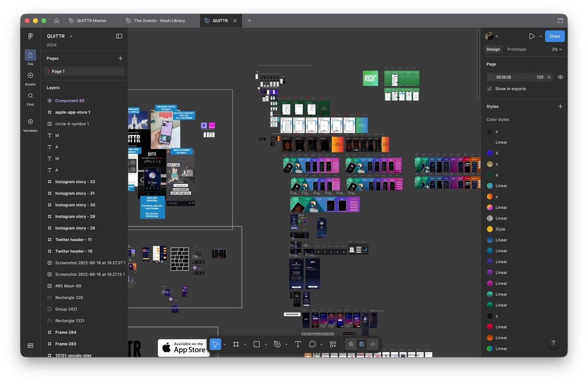The image size is (588, 384).
Task: Select Page 1 in pages list
Action: 84,72
